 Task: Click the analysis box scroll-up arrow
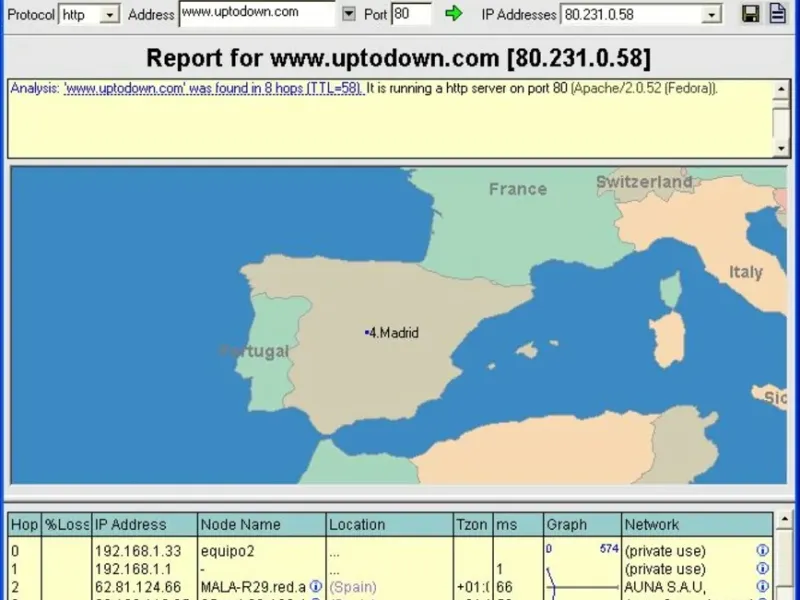tap(781, 89)
